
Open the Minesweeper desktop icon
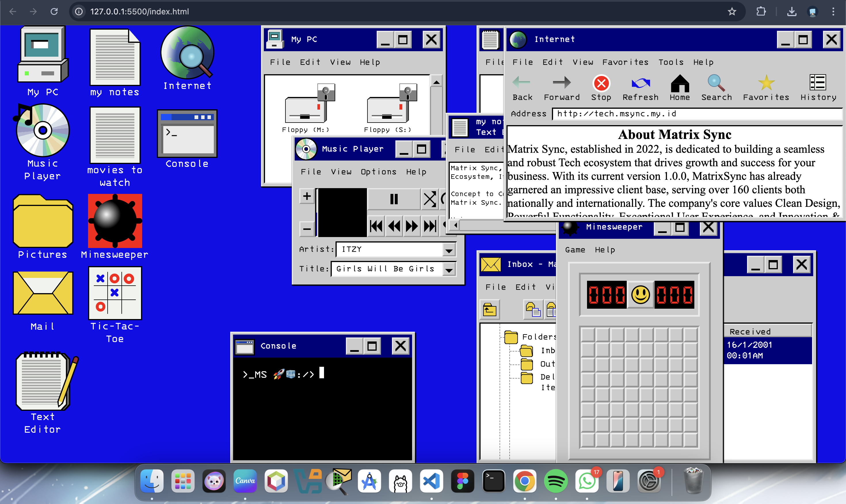pos(115,221)
